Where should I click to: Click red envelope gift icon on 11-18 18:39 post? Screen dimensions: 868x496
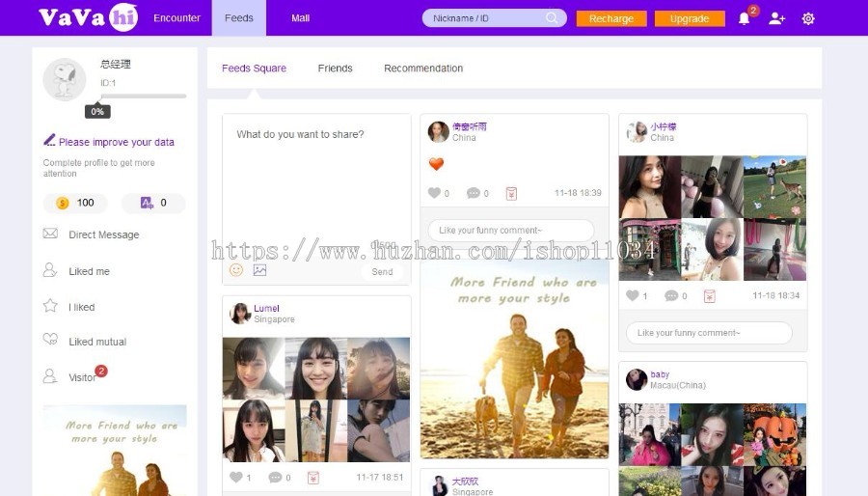[511, 193]
